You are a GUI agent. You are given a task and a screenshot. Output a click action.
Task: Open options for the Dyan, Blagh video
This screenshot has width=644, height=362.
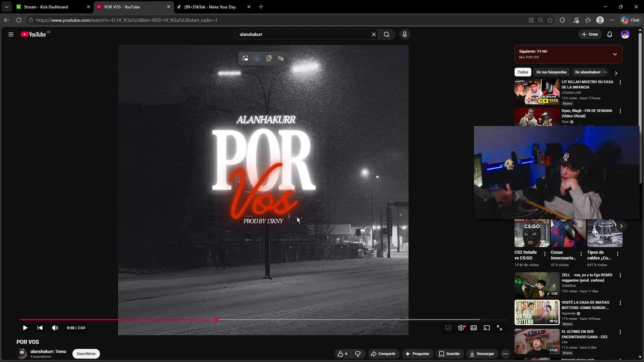coord(620,111)
